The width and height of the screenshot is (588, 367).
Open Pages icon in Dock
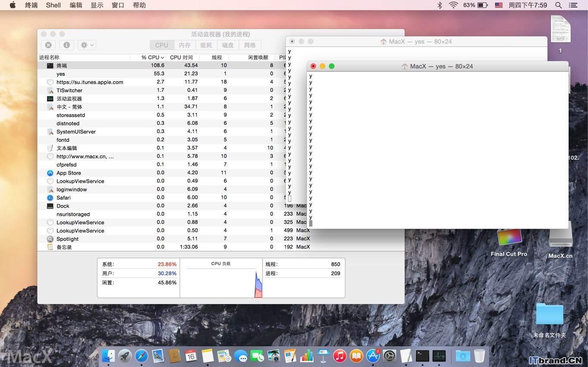[x=290, y=356]
